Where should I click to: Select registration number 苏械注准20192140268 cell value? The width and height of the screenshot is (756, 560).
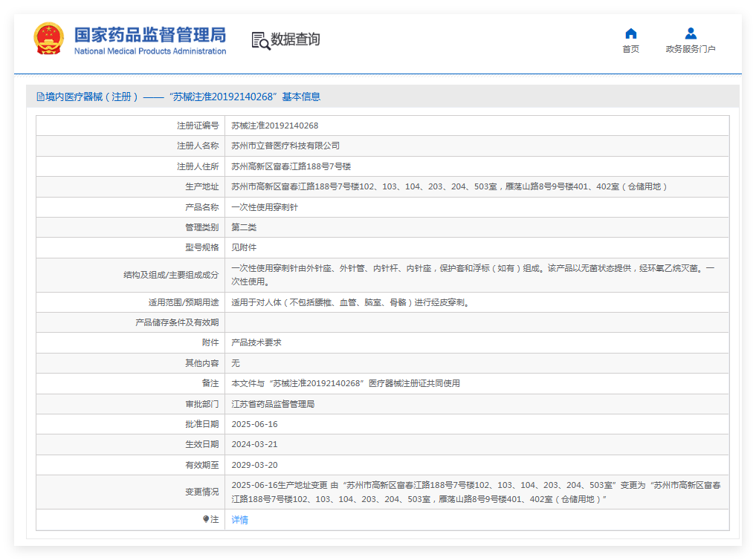click(x=275, y=126)
